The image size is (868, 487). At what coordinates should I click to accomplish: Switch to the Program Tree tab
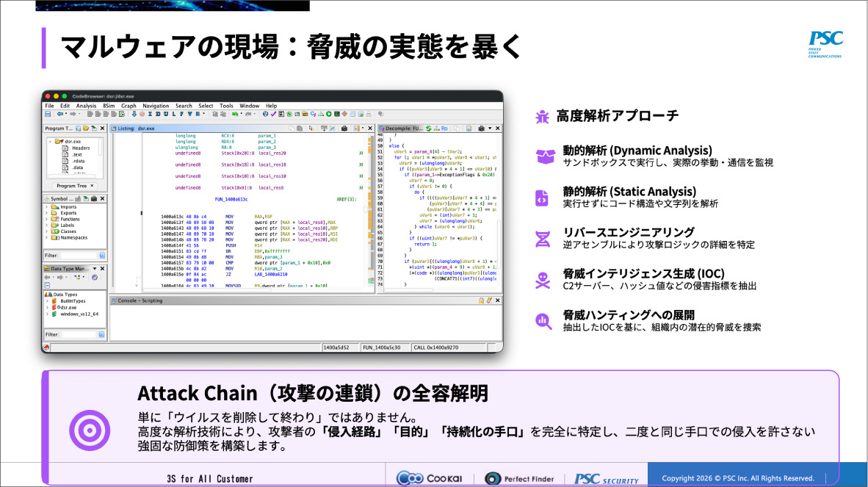[x=70, y=186]
